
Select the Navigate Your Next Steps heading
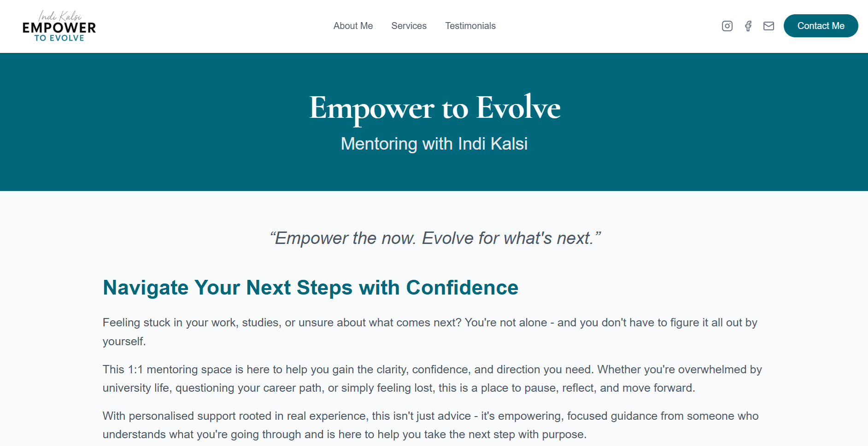click(310, 288)
